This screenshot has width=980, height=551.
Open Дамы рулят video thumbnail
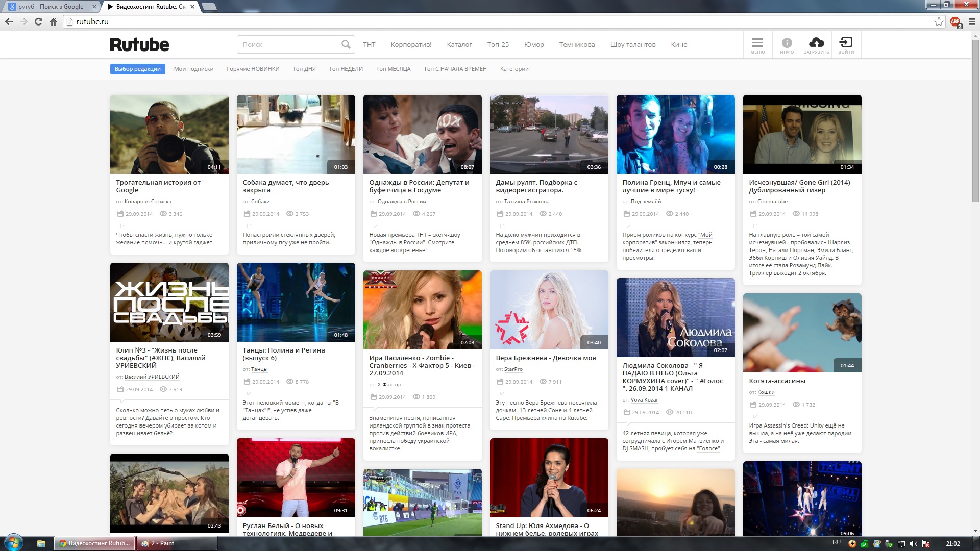tap(549, 134)
